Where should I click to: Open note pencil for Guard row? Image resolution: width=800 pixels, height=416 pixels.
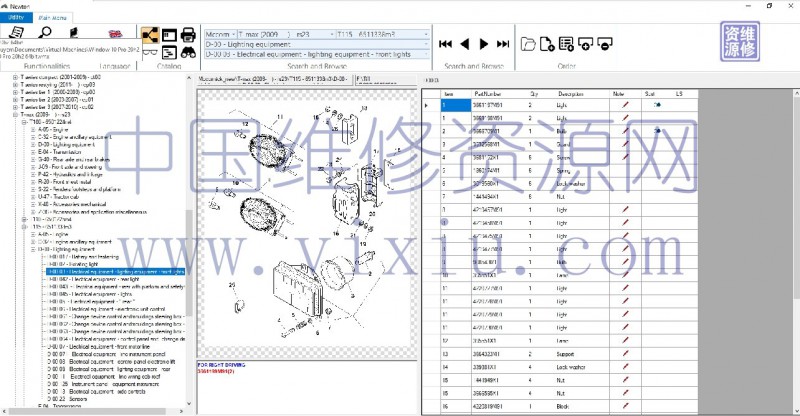coord(625,144)
